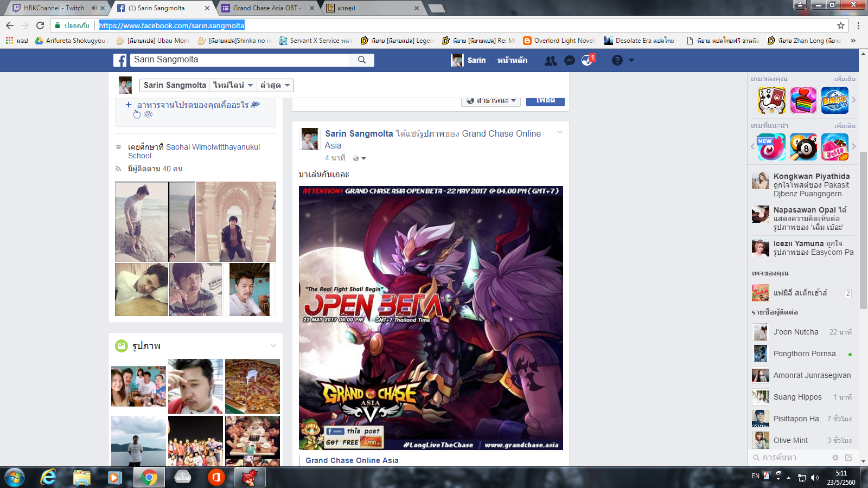Screen dimensions: 868x488
Task: Open the Messenger messages icon
Action: coord(570,60)
